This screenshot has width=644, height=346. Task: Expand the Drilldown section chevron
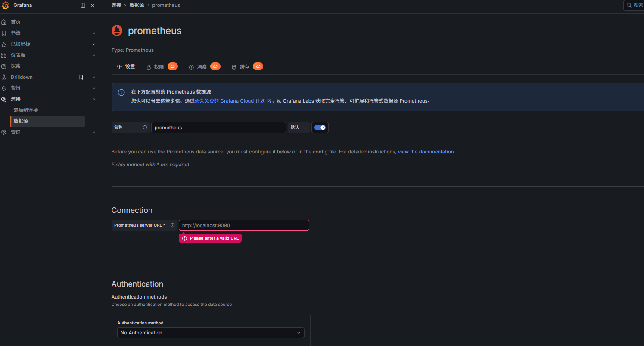(x=93, y=77)
